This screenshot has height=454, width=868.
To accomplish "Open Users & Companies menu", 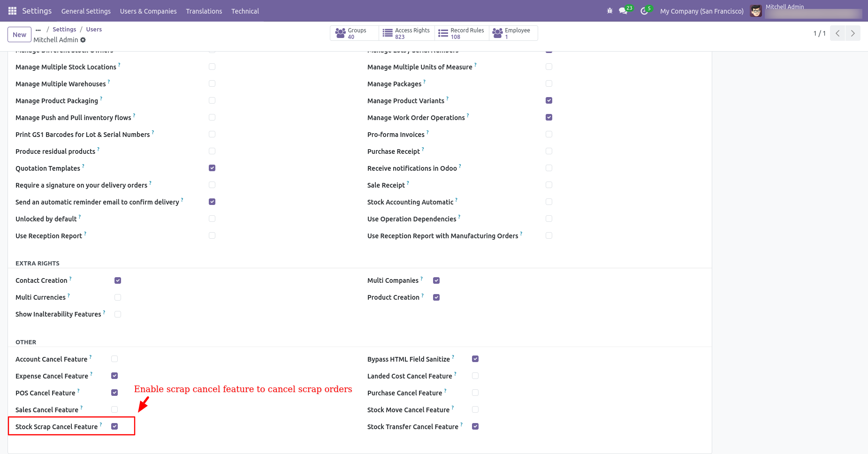I will tap(148, 11).
